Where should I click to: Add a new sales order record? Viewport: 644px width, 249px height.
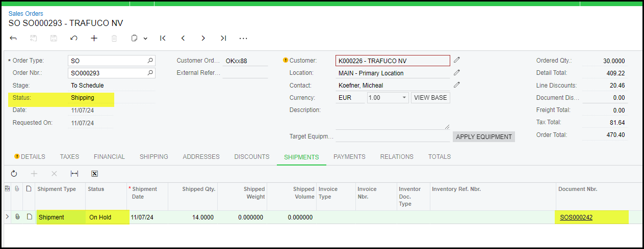94,38
